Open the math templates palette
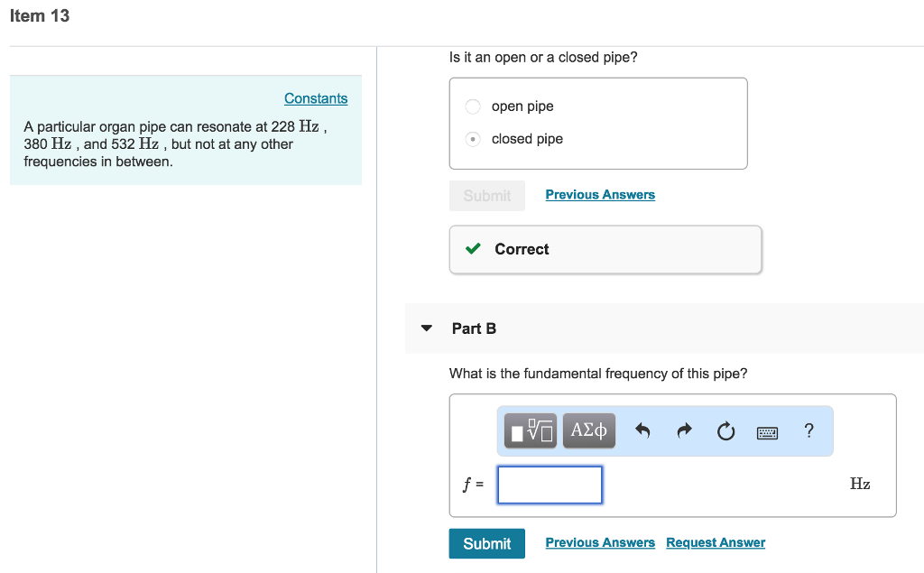924x573 pixels. click(529, 430)
